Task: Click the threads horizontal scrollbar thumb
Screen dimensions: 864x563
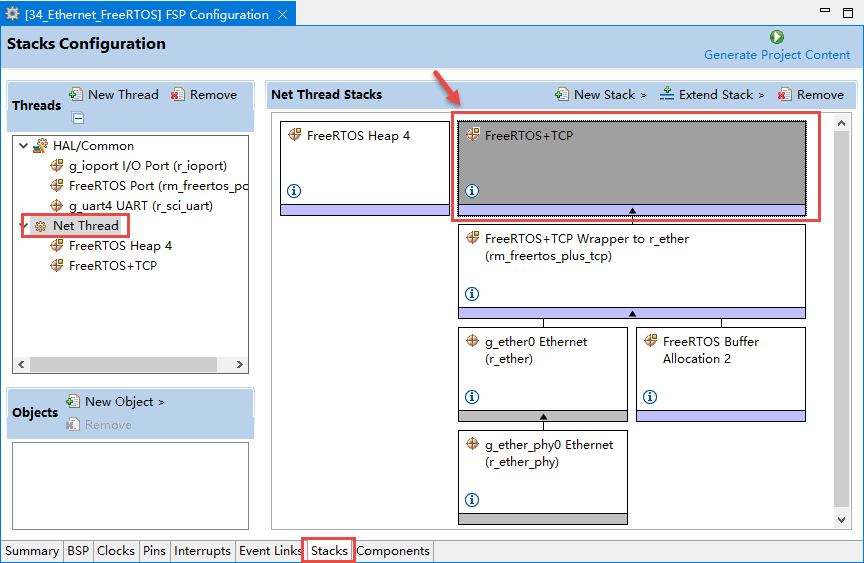Action: [x=123, y=364]
